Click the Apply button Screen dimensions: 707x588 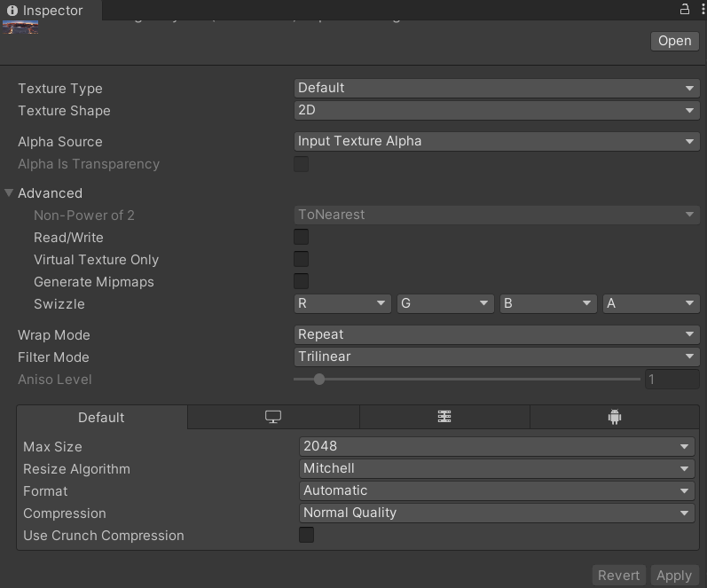pyautogui.click(x=674, y=576)
